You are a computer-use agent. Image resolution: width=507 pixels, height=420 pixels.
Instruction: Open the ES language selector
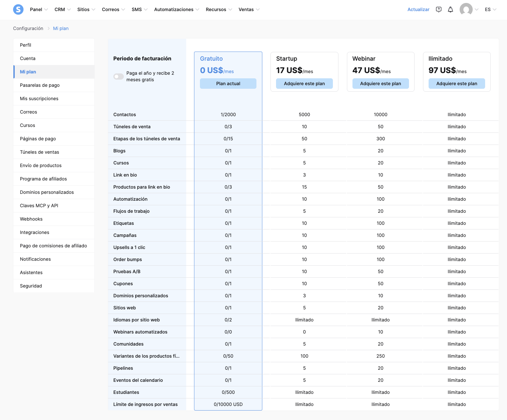[491, 9]
